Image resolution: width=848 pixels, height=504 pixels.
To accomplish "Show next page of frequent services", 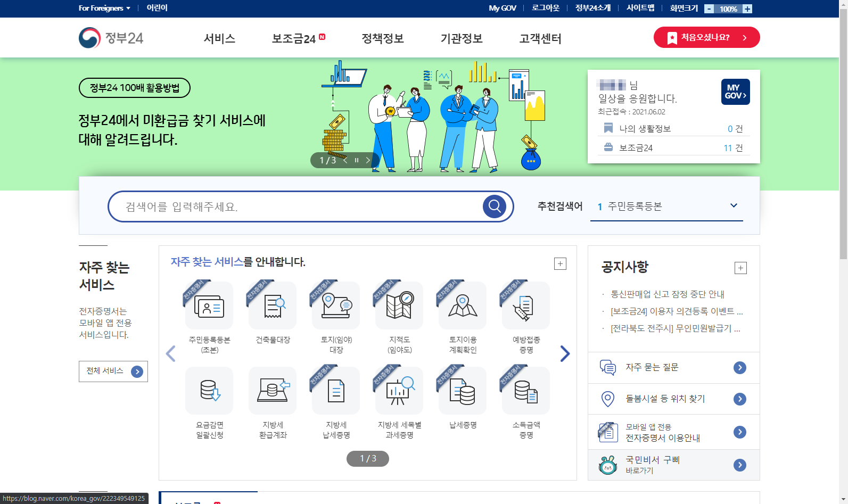I will click(x=565, y=353).
